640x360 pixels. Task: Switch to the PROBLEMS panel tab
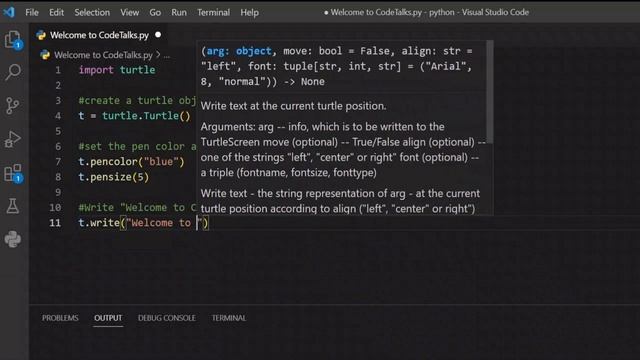click(60, 318)
